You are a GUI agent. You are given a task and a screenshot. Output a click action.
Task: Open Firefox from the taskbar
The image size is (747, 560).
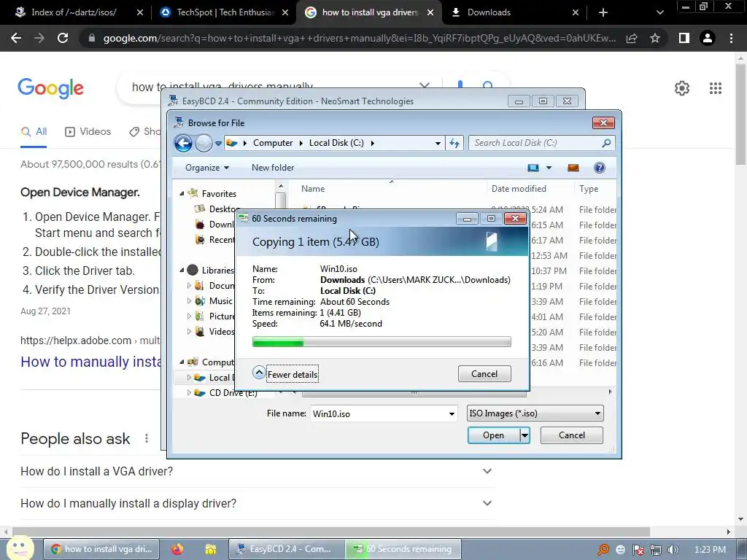pos(177,549)
